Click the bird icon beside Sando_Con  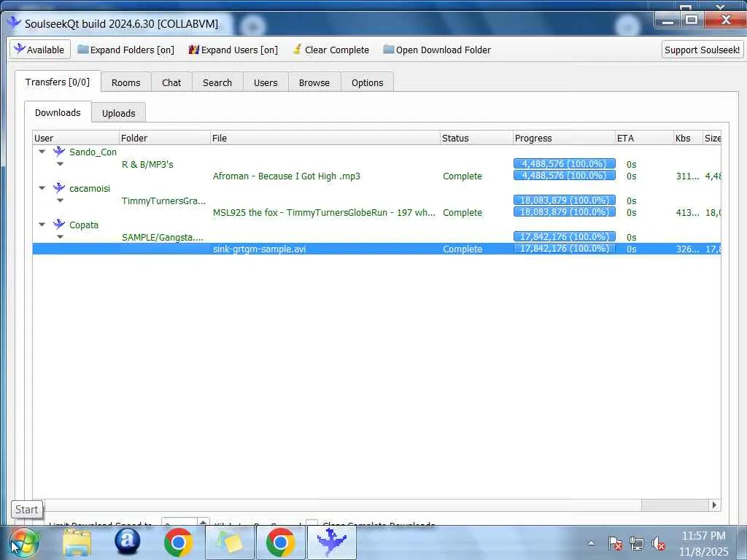click(59, 152)
